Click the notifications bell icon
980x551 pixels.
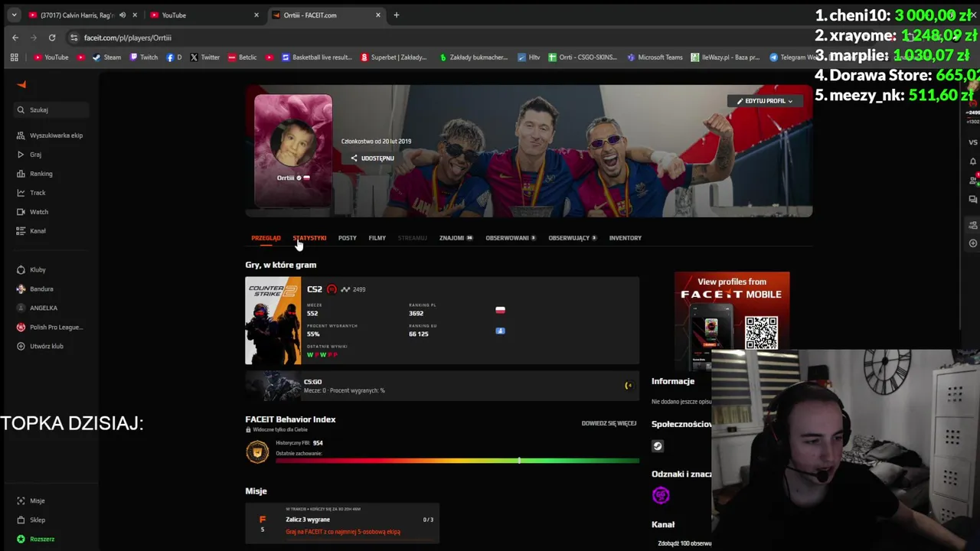(973, 161)
